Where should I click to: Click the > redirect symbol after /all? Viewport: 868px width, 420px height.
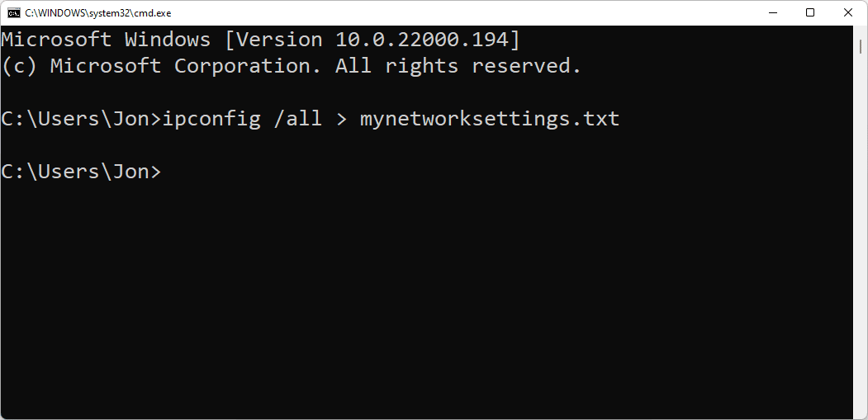tap(341, 119)
